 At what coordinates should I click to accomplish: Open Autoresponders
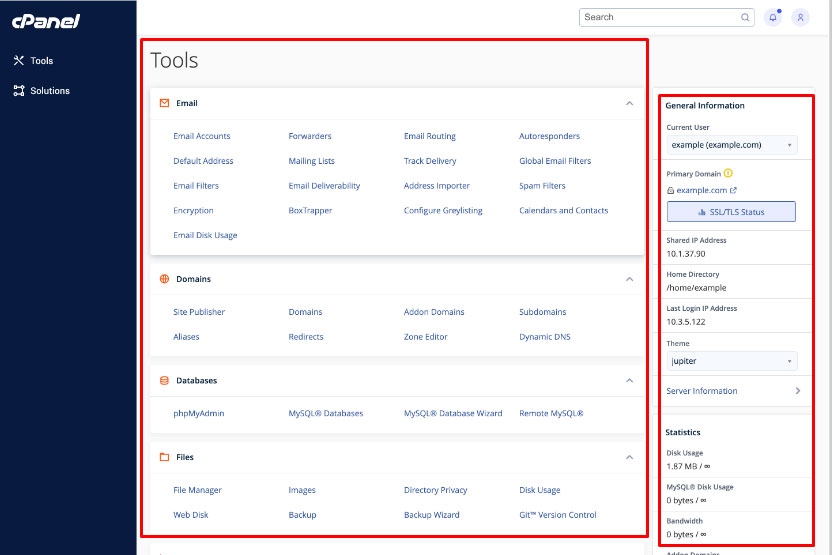(549, 136)
